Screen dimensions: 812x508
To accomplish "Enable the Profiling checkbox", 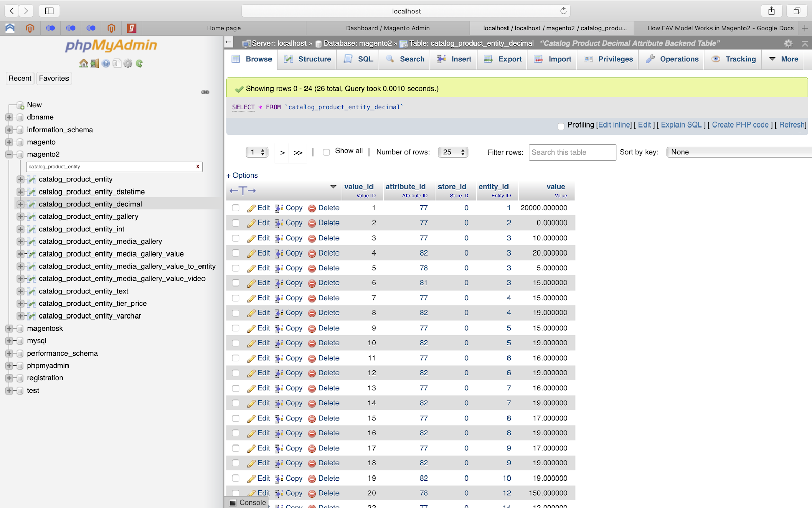I will 561,126.
